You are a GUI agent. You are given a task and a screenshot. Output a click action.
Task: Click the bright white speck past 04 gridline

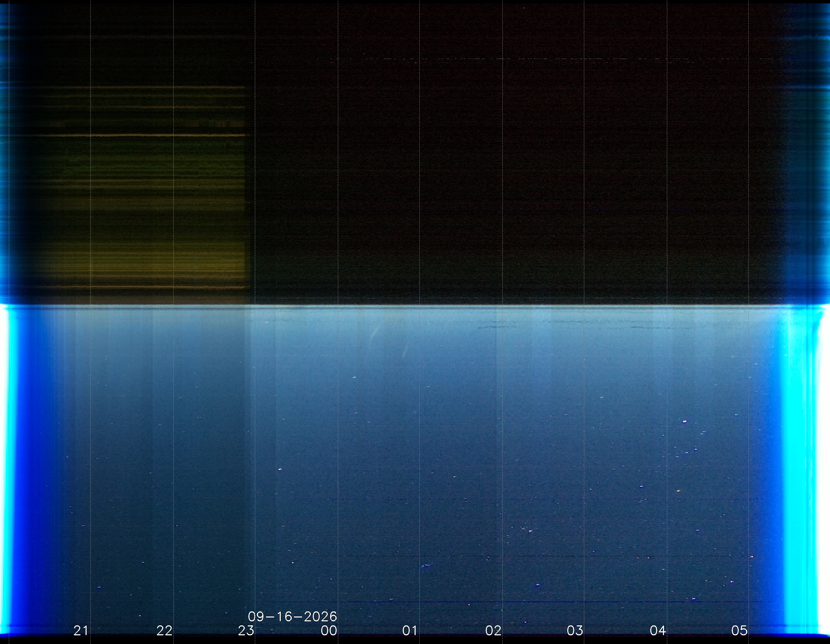pos(685,422)
